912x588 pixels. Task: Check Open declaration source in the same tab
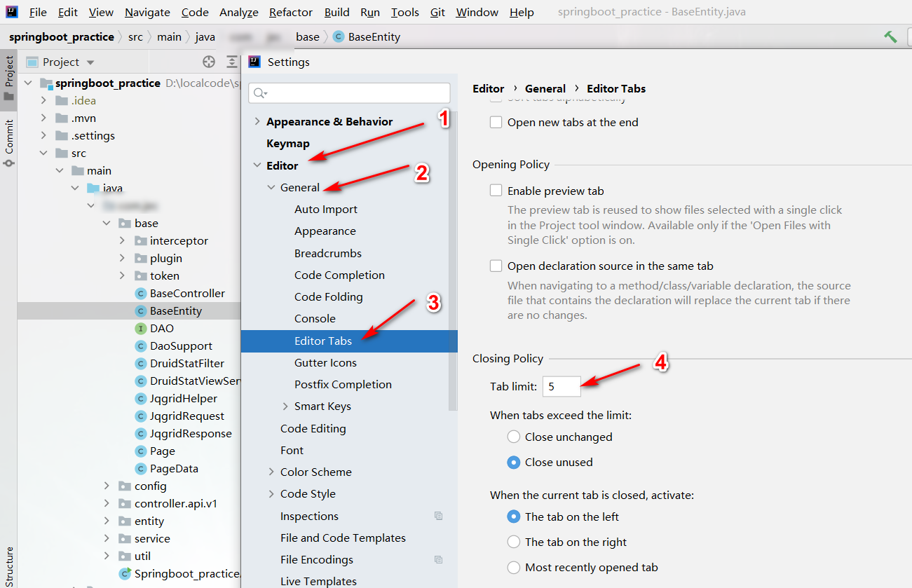(x=496, y=266)
